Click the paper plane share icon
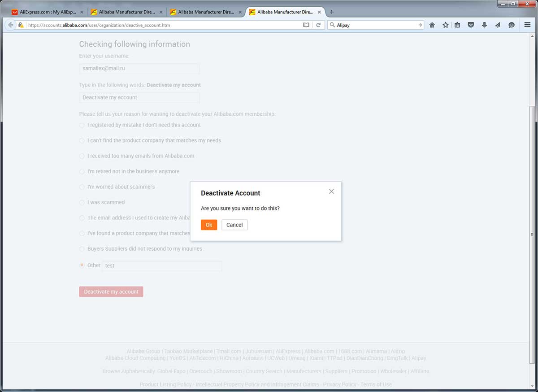Screen dimensions: 538x392 (x=498, y=25)
